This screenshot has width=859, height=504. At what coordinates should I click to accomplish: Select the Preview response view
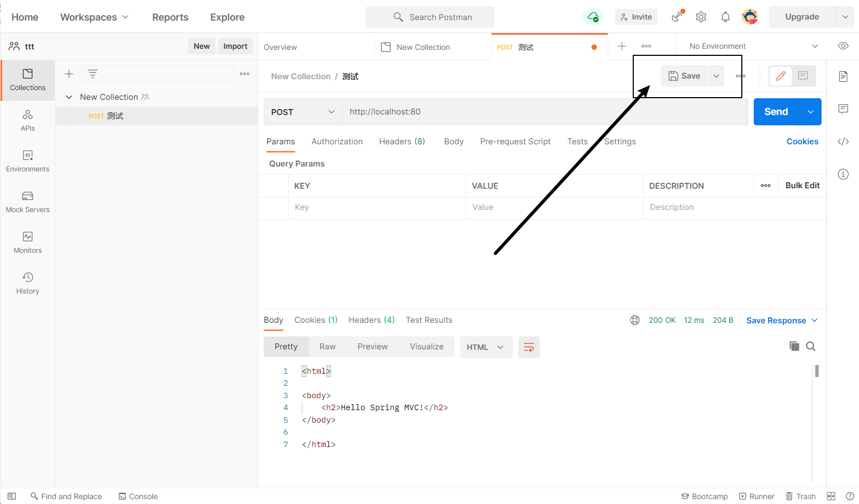tap(373, 347)
